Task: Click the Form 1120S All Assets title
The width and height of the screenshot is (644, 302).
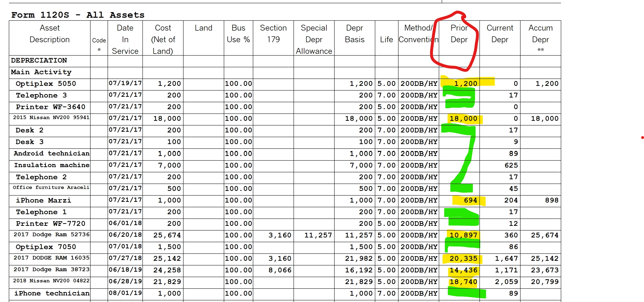Action: tap(78, 15)
